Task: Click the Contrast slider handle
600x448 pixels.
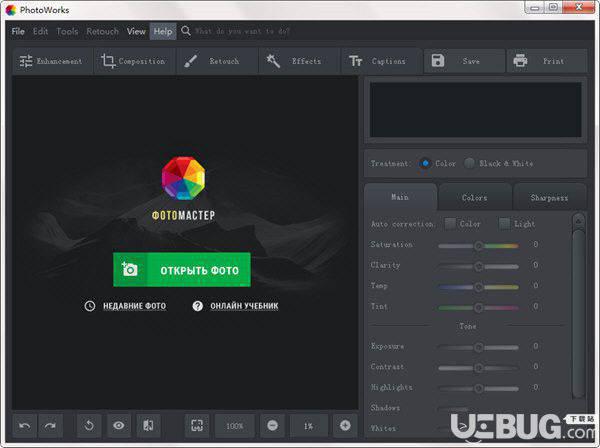Action: 478,368
